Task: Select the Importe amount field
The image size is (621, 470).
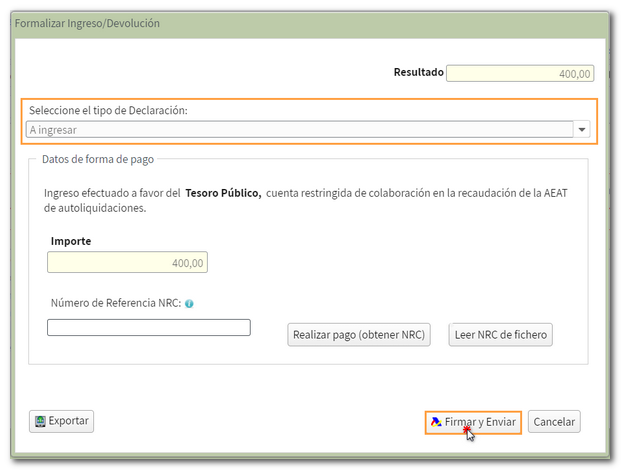Action: (127, 262)
